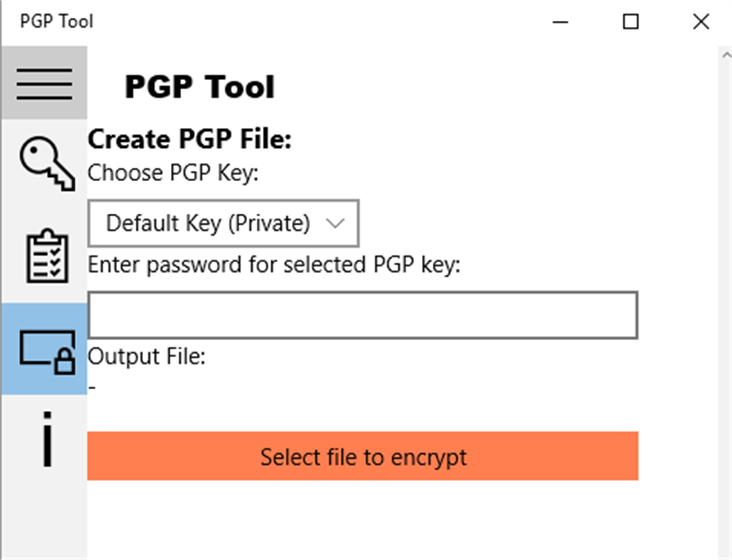
Task: Open the info page (i icon)
Action: click(46, 439)
